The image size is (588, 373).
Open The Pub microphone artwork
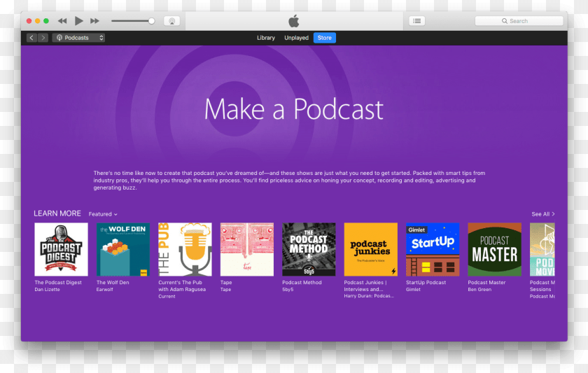click(185, 249)
